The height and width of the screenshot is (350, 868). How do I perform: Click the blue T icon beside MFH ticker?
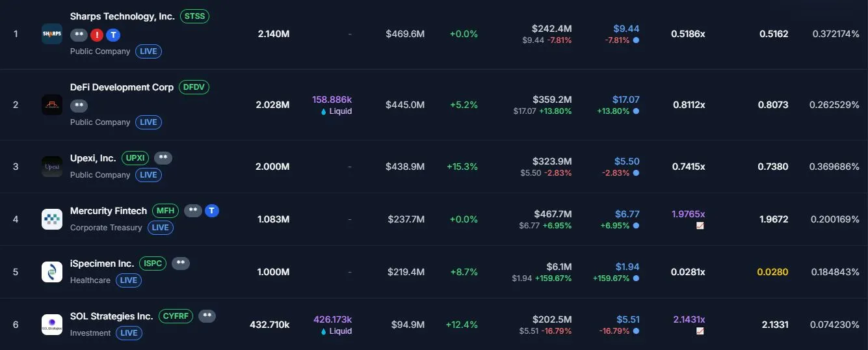point(212,211)
